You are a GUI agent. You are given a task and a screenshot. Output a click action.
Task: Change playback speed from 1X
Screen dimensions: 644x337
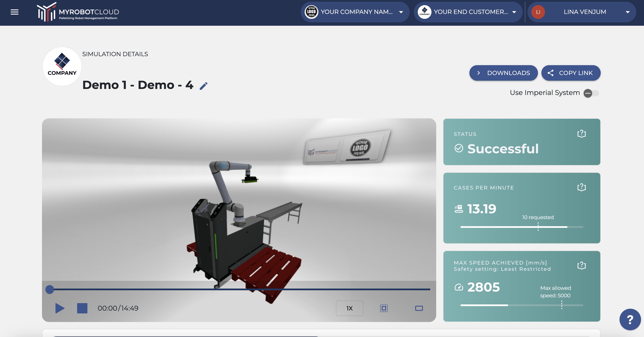(x=349, y=308)
